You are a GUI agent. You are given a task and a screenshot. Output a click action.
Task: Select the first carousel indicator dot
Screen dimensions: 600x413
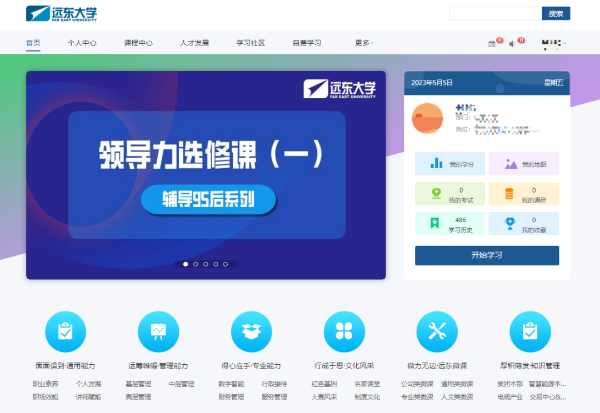click(186, 264)
